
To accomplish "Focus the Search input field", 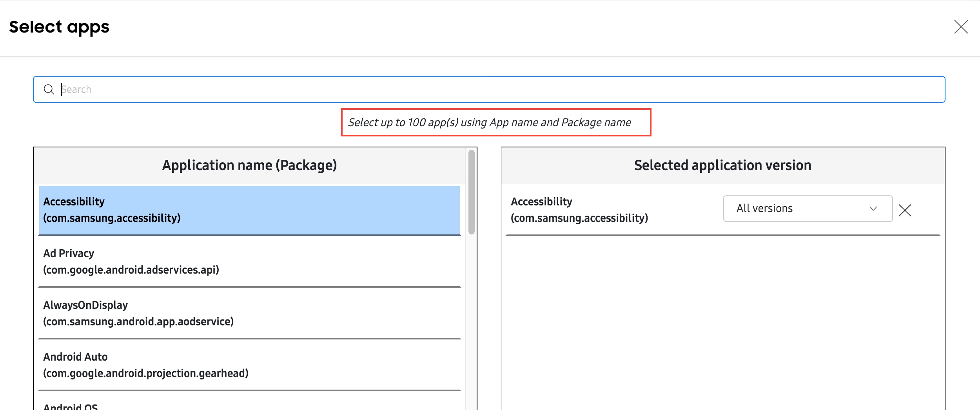I will tap(489, 89).
